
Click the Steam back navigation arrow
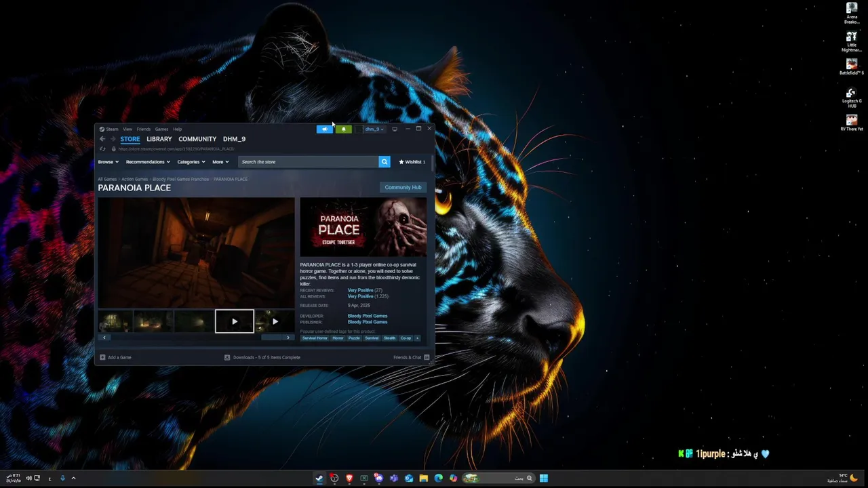[102, 139]
